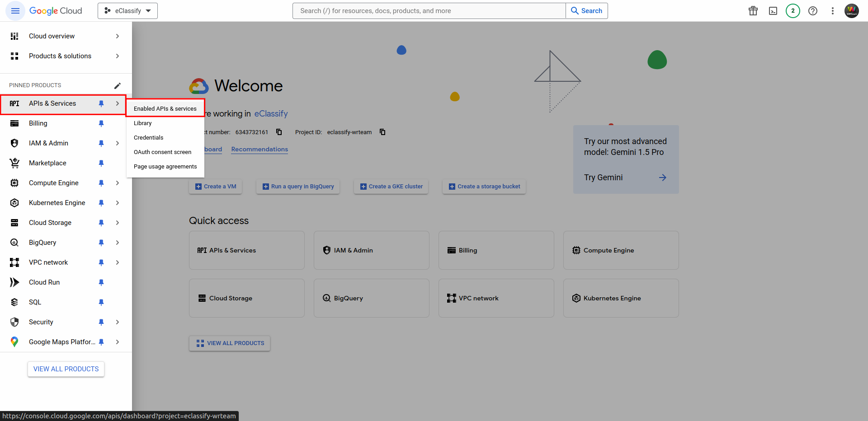868x421 pixels.
Task: Open the Cloud Shell terminal icon
Action: [x=773, y=11]
